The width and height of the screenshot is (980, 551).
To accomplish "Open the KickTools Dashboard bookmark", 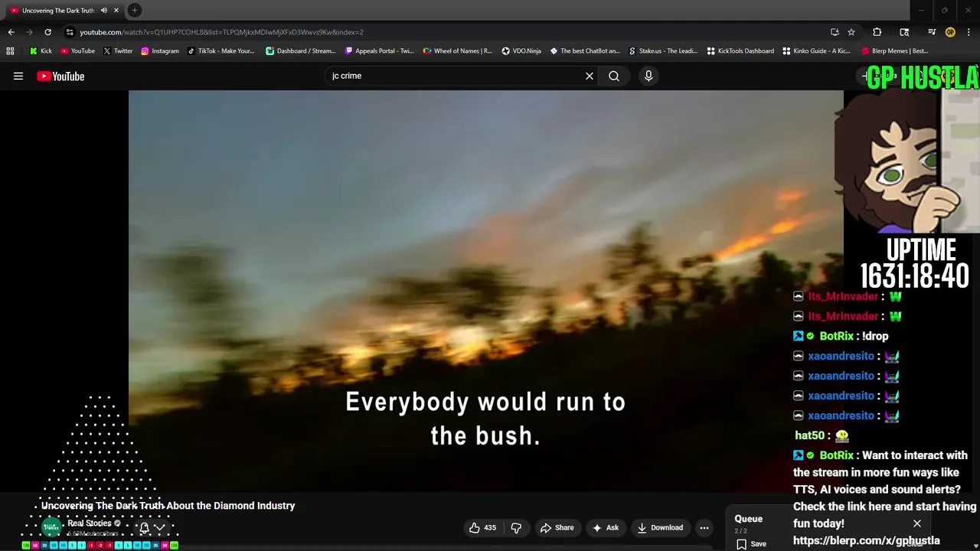I will pos(740,51).
